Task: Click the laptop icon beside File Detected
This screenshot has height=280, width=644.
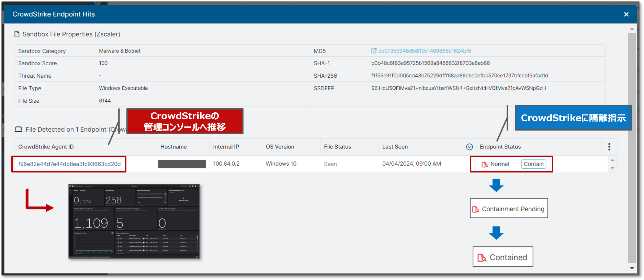Action: 18,129
